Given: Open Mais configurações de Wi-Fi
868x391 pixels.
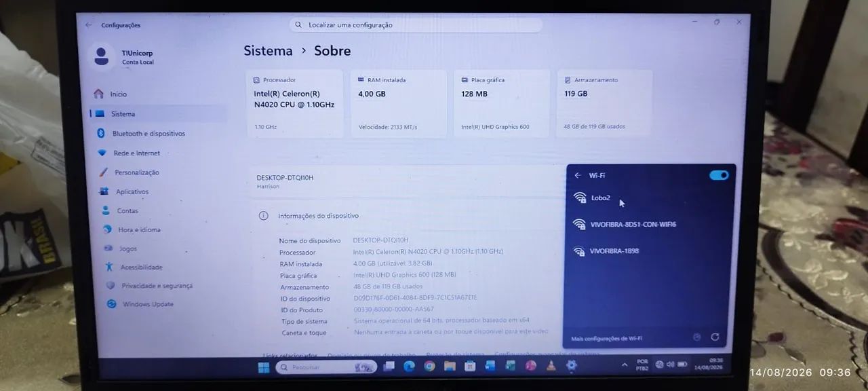Looking at the screenshot, I should [x=607, y=338].
